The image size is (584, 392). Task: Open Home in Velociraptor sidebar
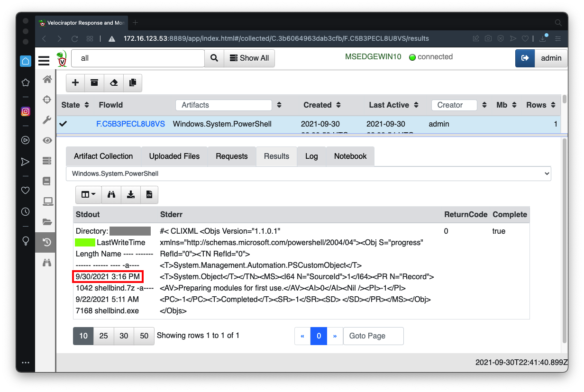(x=47, y=79)
